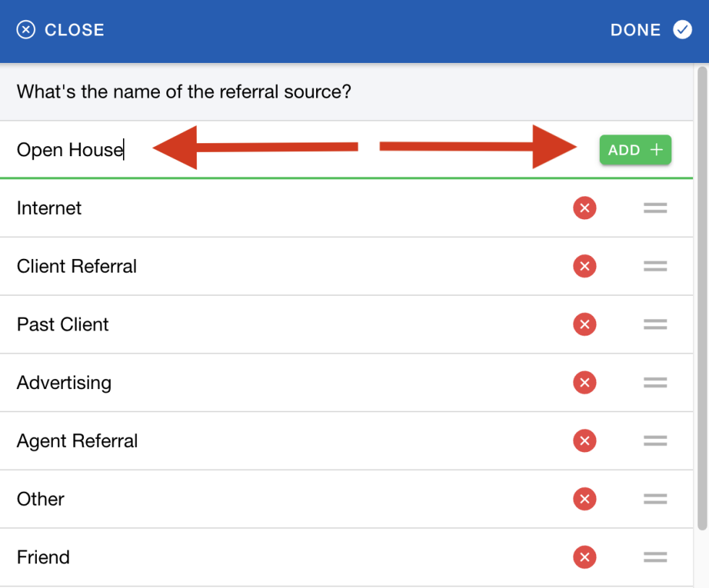The image size is (709, 588).
Task: Click the drag handle beside Friend
Action: (x=655, y=557)
